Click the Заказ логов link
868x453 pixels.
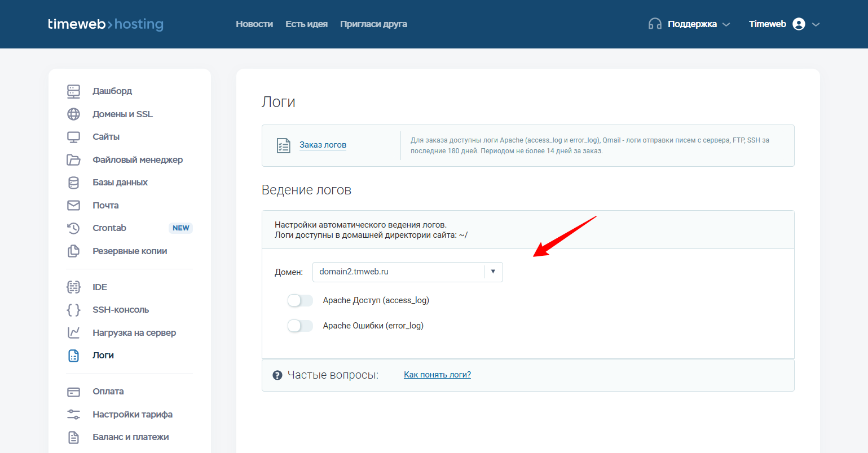323,145
